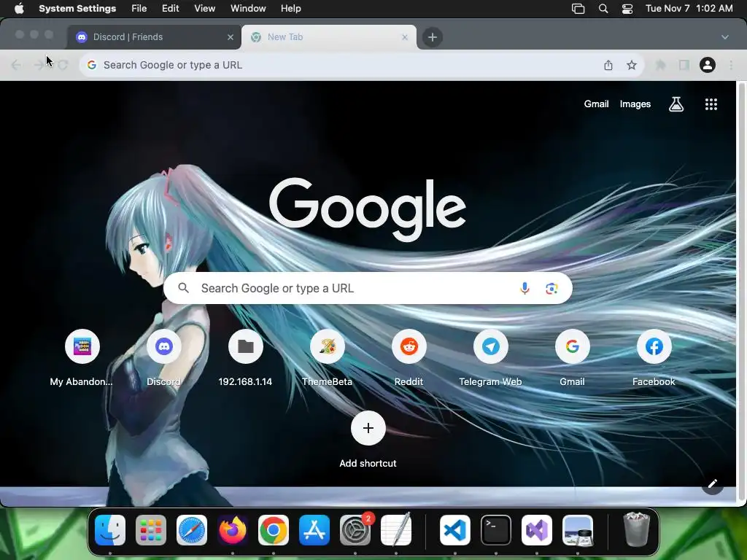Open the Extensions puzzle icon
This screenshot has height=560, width=747.
point(660,65)
